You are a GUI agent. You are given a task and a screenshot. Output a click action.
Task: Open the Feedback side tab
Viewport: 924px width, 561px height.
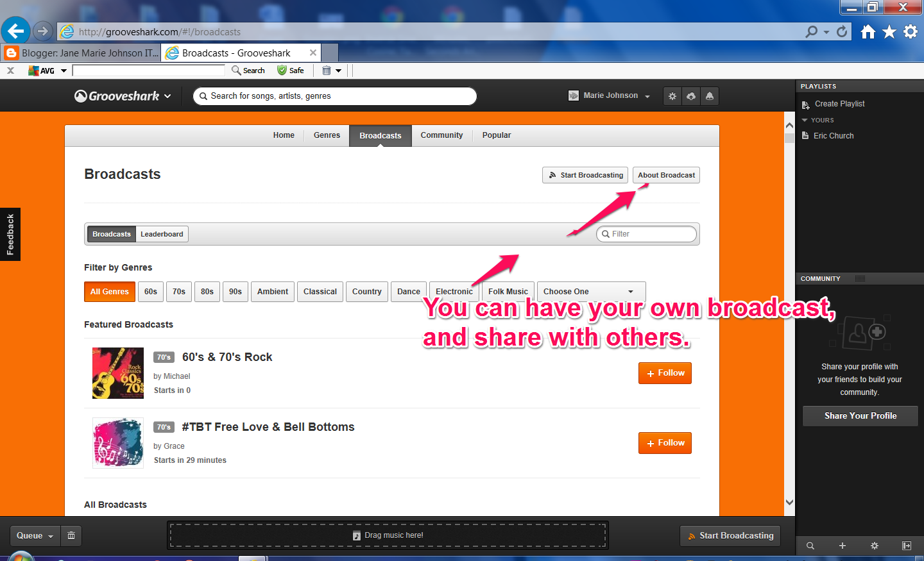(10, 235)
